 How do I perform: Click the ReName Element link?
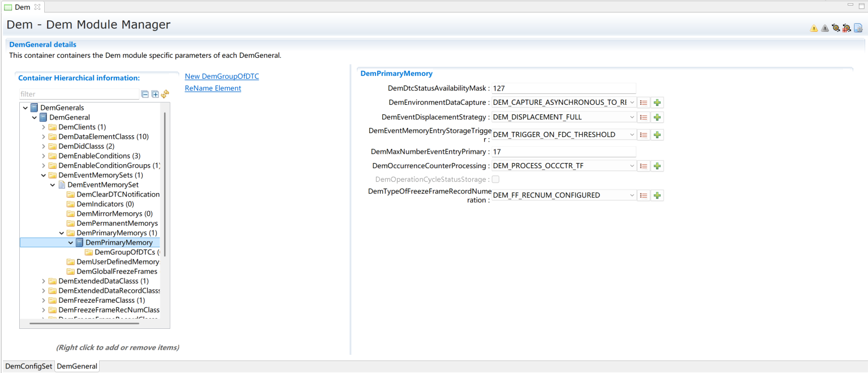pos(213,88)
